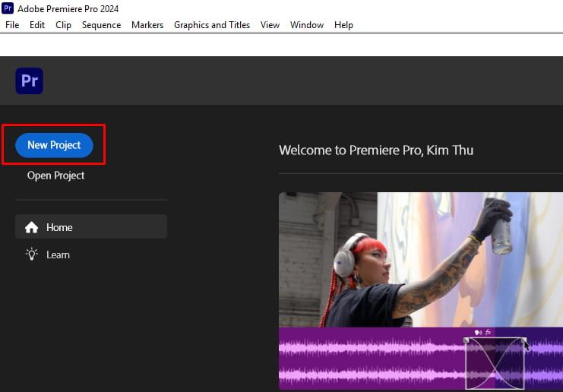563x392 pixels.
Task: Create a New Project
Action: click(x=54, y=145)
